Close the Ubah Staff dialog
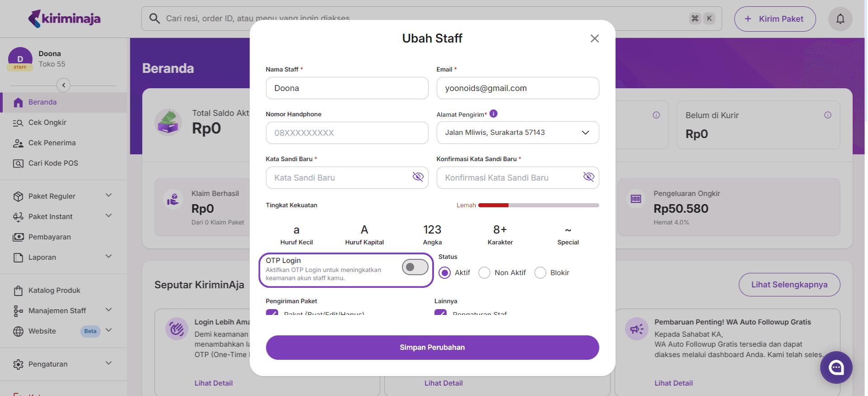This screenshot has height=396, width=868. 594,38
